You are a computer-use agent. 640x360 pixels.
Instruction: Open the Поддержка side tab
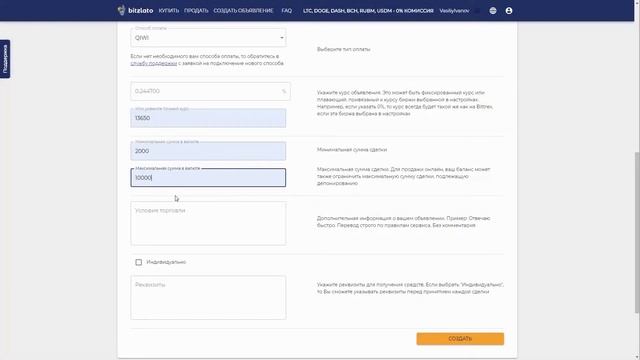tap(5, 59)
